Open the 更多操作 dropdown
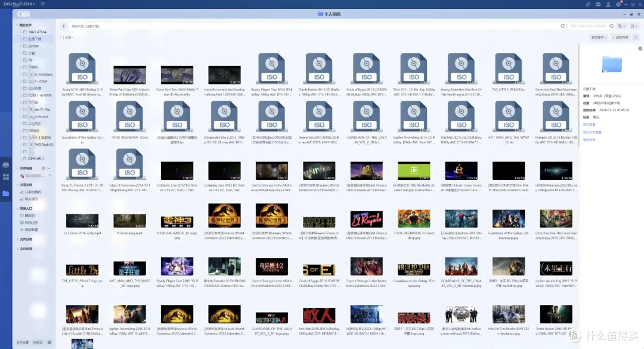 click(599, 38)
